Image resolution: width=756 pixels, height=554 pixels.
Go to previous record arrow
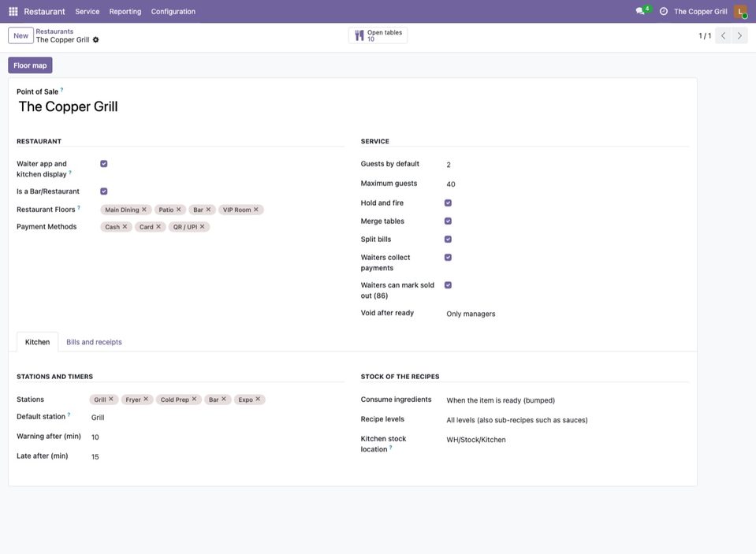pyautogui.click(x=723, y=35)
